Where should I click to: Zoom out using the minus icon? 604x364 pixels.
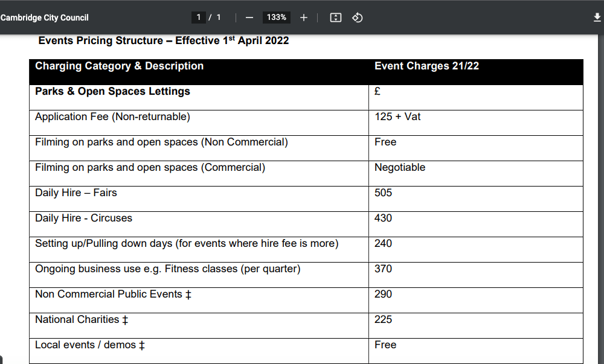(x=249, y=18)
